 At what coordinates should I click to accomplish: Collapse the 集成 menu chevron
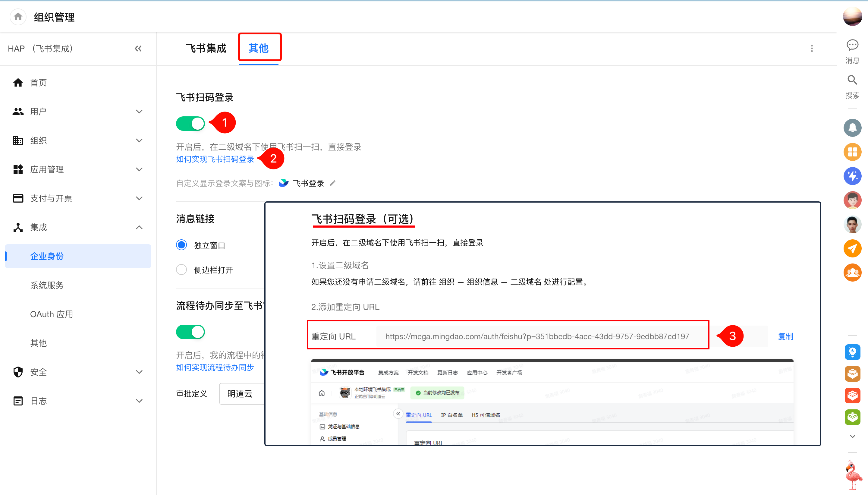(x=139, y=227)
